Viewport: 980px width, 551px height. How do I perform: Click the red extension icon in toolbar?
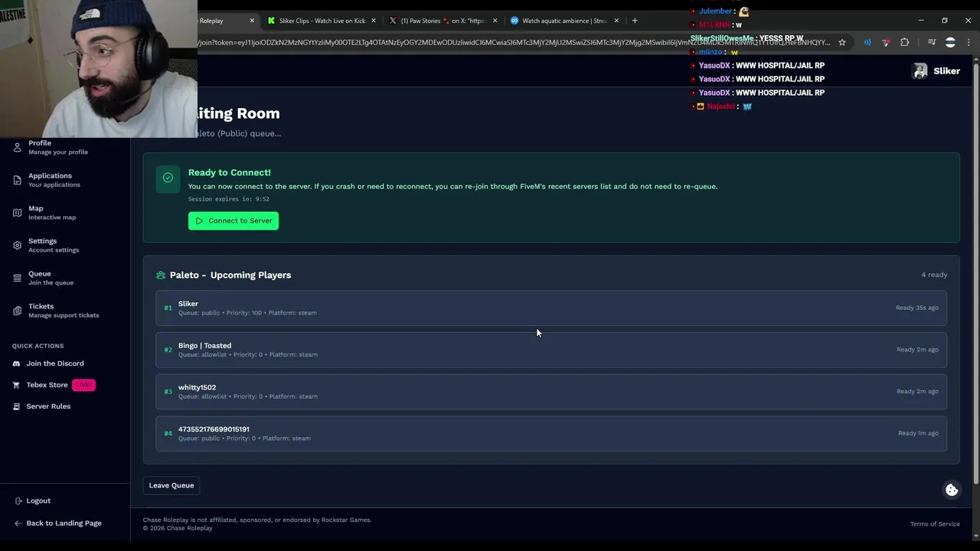pos(886,43)
